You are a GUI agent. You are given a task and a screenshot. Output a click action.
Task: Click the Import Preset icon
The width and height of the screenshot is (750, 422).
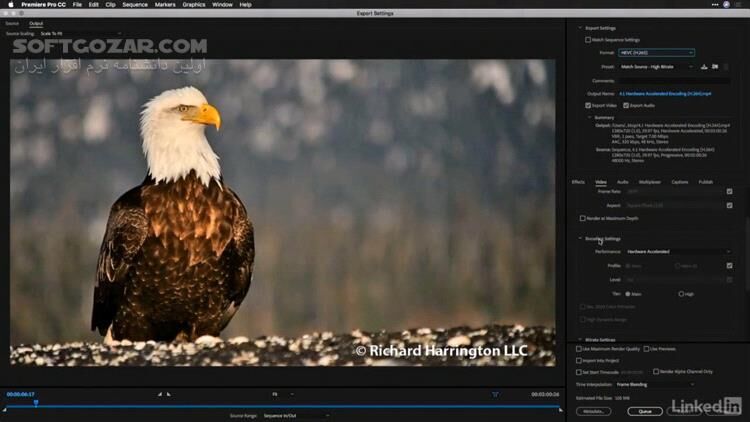pyautogui.click(x=715, y=67)
